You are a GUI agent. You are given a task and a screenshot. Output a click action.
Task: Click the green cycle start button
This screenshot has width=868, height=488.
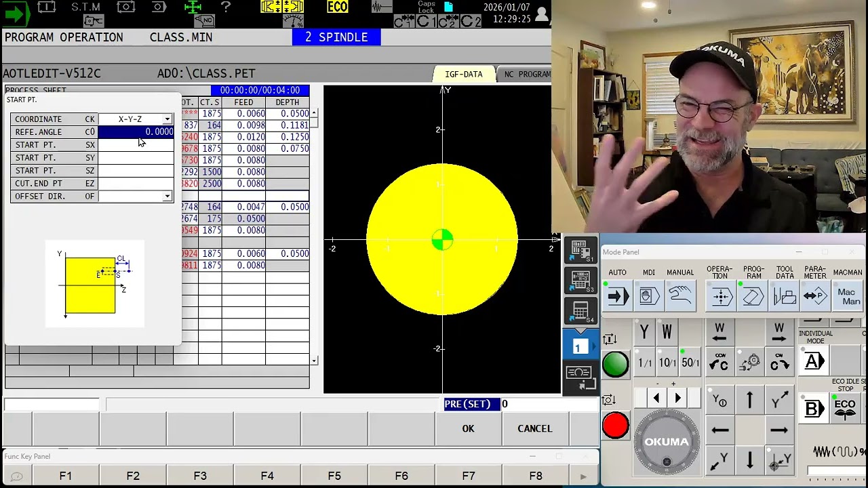click(x=616, y=364)
